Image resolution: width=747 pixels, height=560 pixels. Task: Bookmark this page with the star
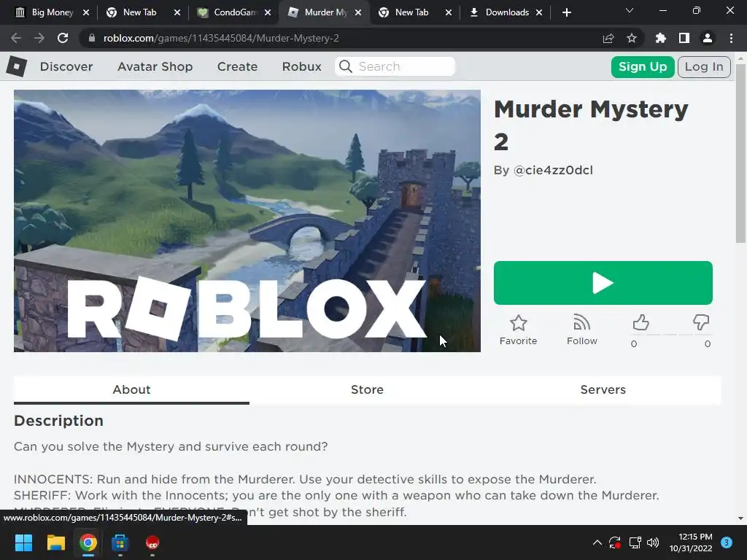pos(632,38)
